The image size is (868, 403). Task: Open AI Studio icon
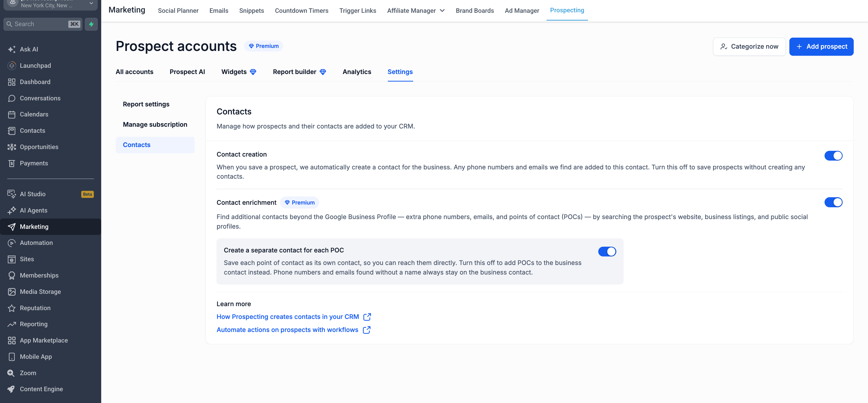coord(12,194)
